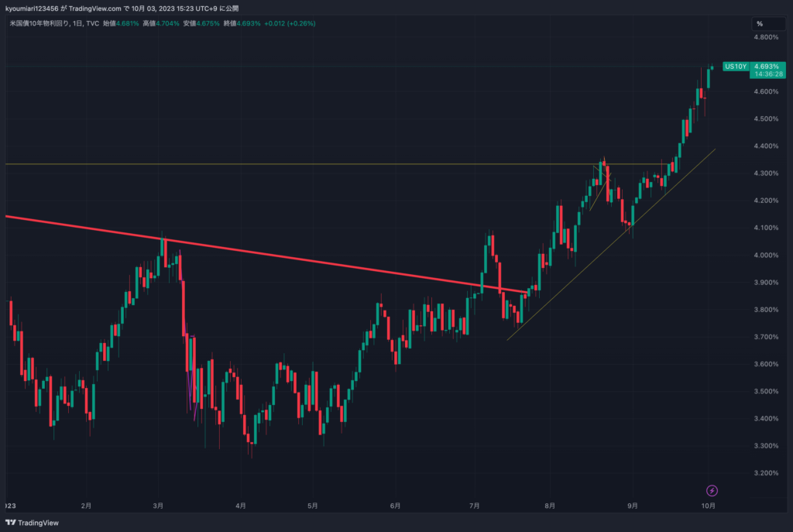Open the % scale unit button

[x=768, y=24]
